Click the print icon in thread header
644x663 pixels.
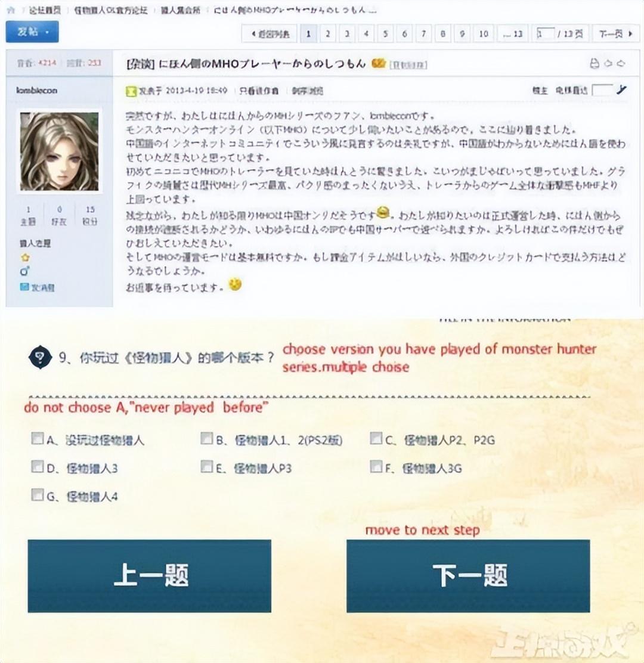tap(593, 64)
